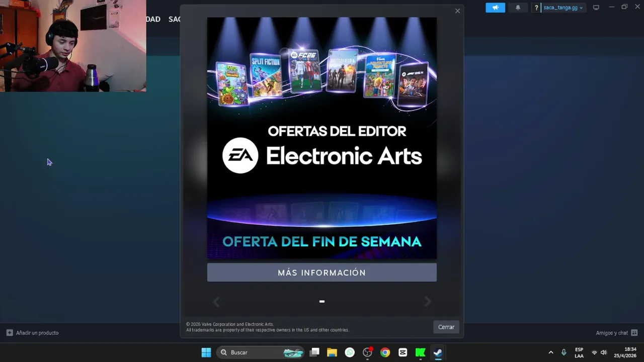This screenshot has height=362, width=644.
Task: Go to the previous offer arrow
Action: [x=216, y=301]
